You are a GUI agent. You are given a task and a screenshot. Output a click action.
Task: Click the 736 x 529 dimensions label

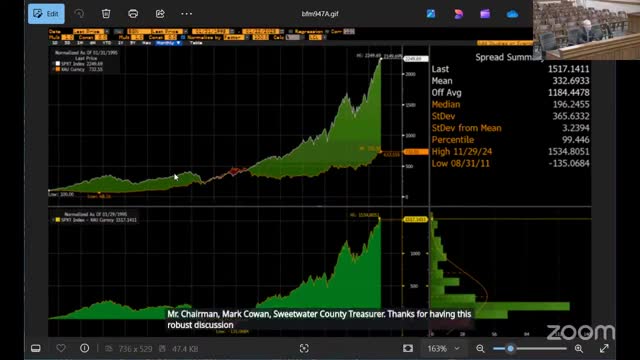135,349
